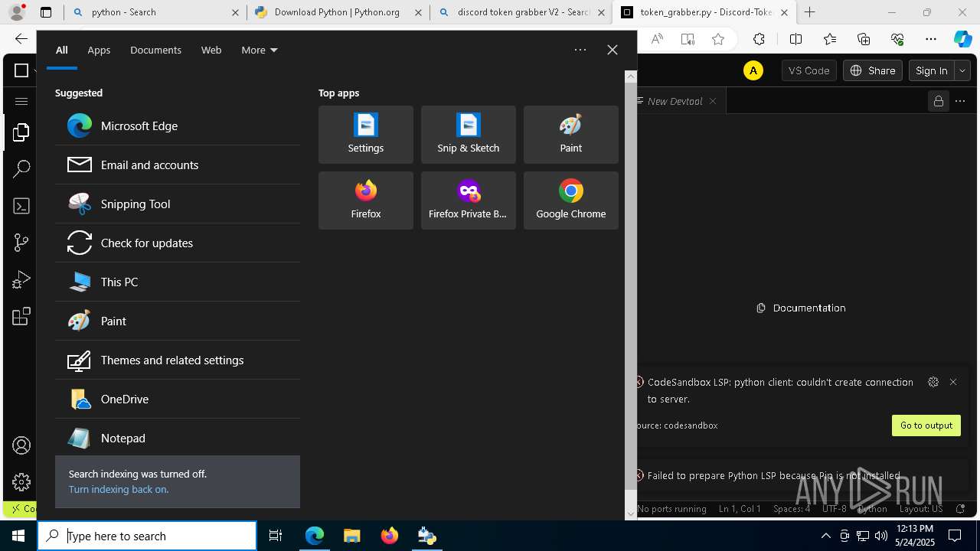Click Turn indexing back on link
This screenshot has height=551, width=980.
click(119, 489)
